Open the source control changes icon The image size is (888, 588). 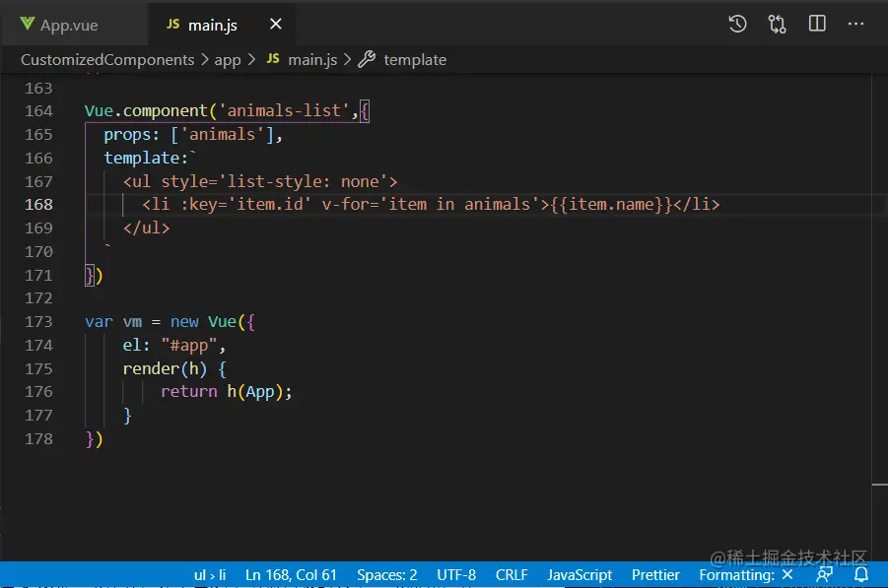click(777, 24)
